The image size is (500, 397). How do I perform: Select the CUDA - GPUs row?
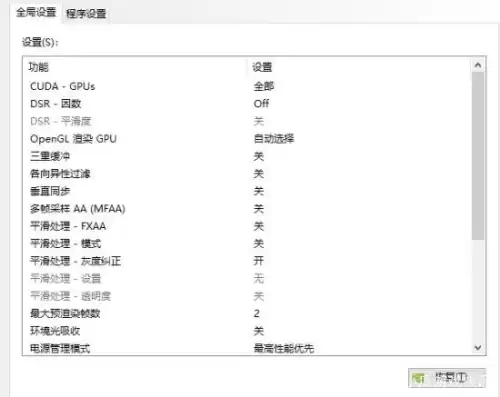247,86
